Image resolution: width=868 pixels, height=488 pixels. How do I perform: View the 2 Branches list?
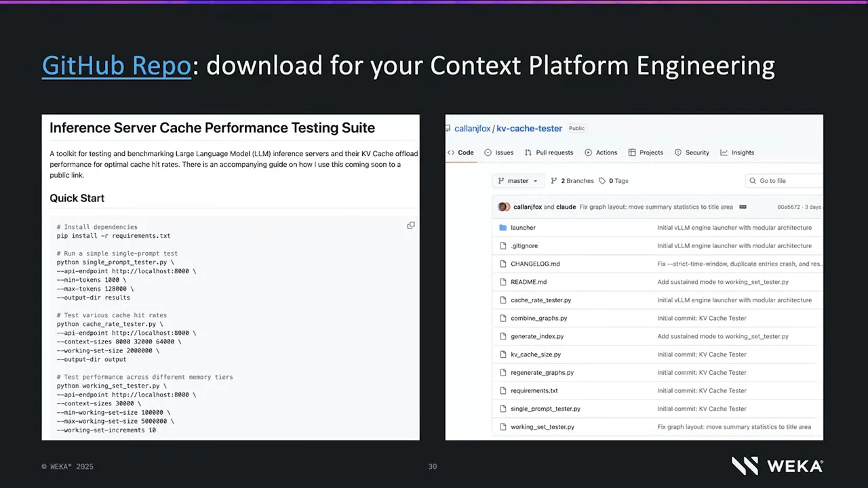[572, 181]
